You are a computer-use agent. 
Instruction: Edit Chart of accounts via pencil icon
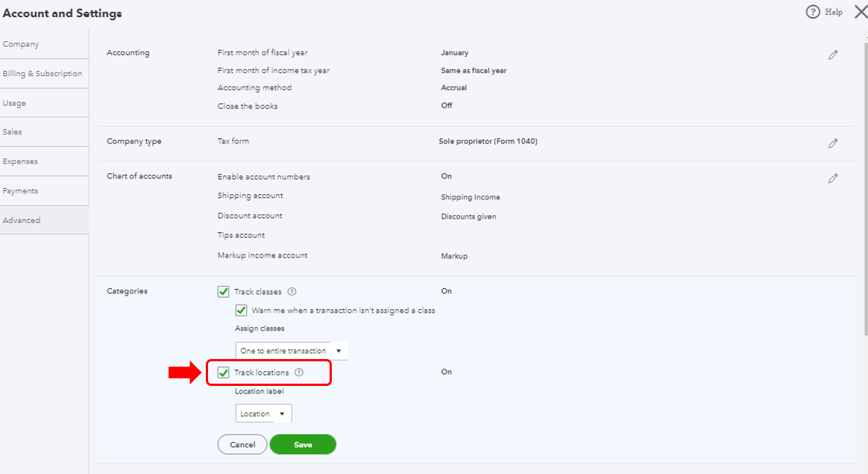(x=833, y=178)
